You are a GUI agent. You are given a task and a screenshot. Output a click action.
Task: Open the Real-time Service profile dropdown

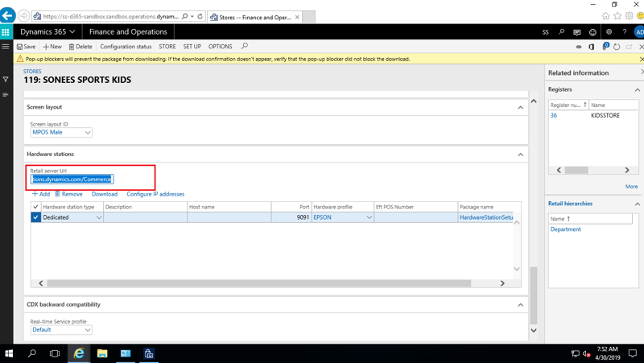pyautogui.click(x=88, y=330)
